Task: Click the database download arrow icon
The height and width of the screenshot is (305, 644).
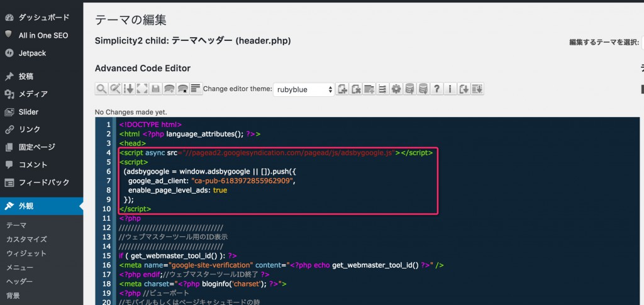Action: coord(423,89)
